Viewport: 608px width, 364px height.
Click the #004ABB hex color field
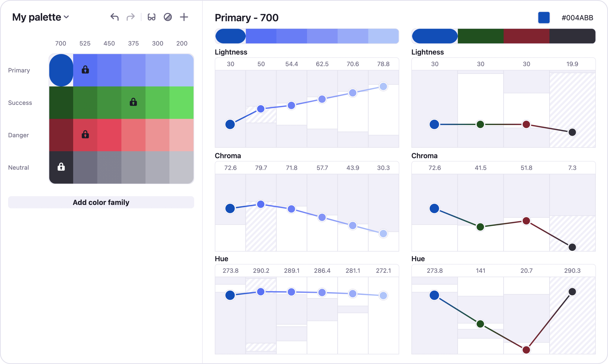pos(577,18)
